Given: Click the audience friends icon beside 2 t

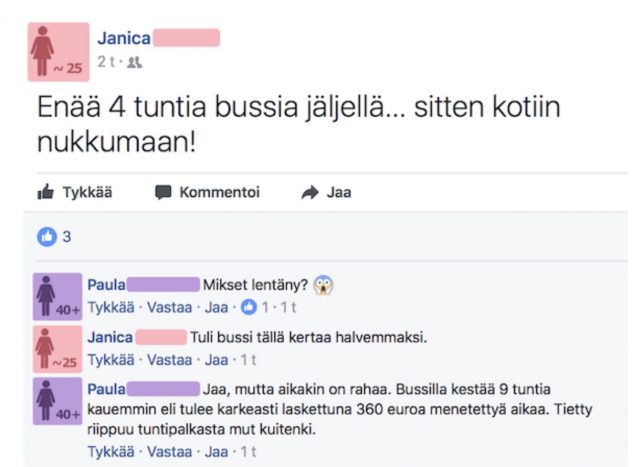Looking at the screenshot, I should pyautogui.click(x=135, y=62).
